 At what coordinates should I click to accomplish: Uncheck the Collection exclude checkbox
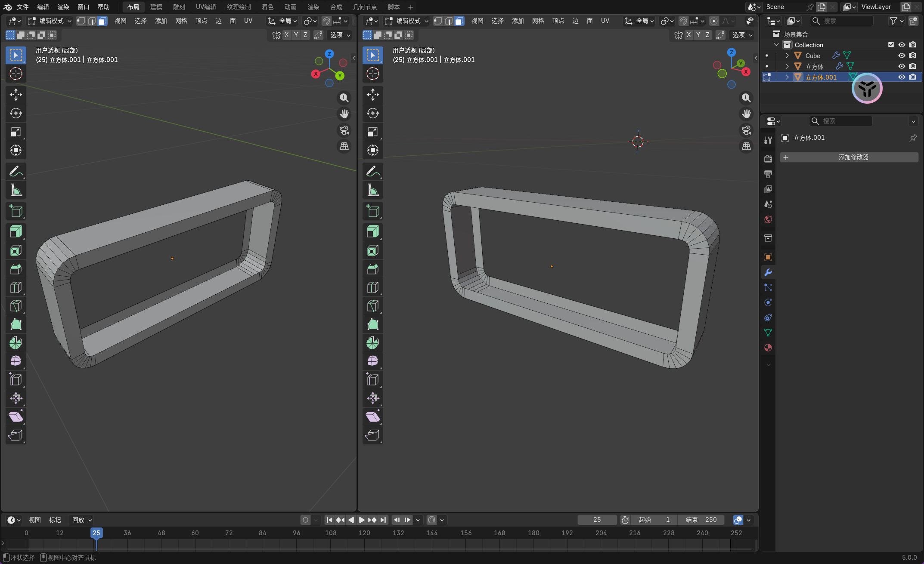click(x=891, y=45)
